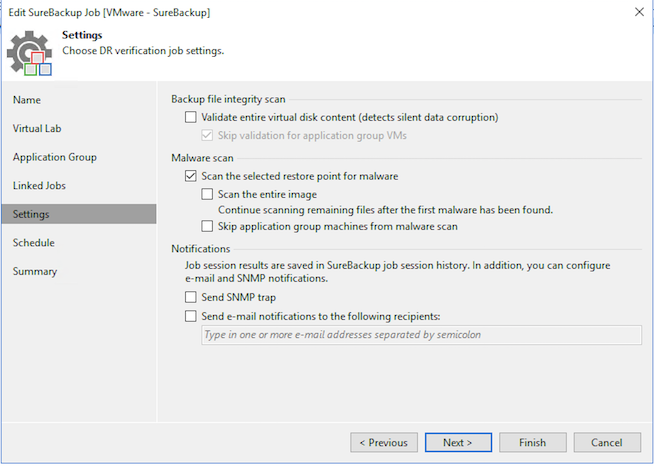Enable Send e-mail notifications to recipients
This screenshot has width=654, height=466.
click(x=191, y=316)
